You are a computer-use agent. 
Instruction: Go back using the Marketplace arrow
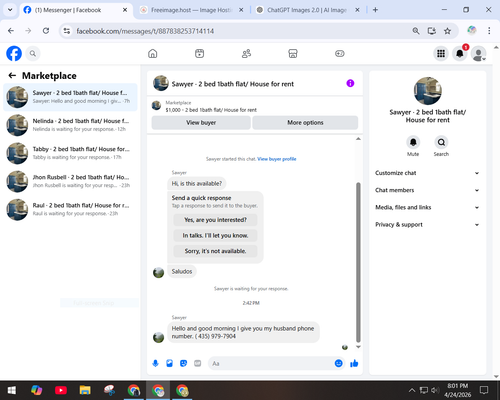click(x=12, y=76)
